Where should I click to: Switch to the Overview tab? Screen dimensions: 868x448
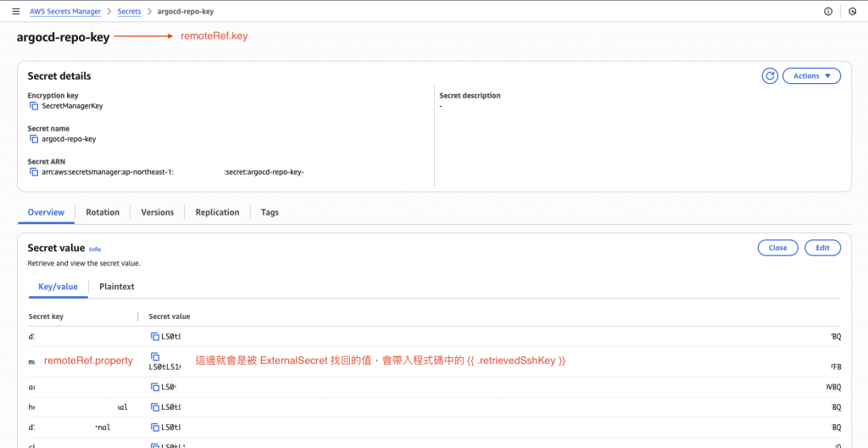tap(46, 212)
